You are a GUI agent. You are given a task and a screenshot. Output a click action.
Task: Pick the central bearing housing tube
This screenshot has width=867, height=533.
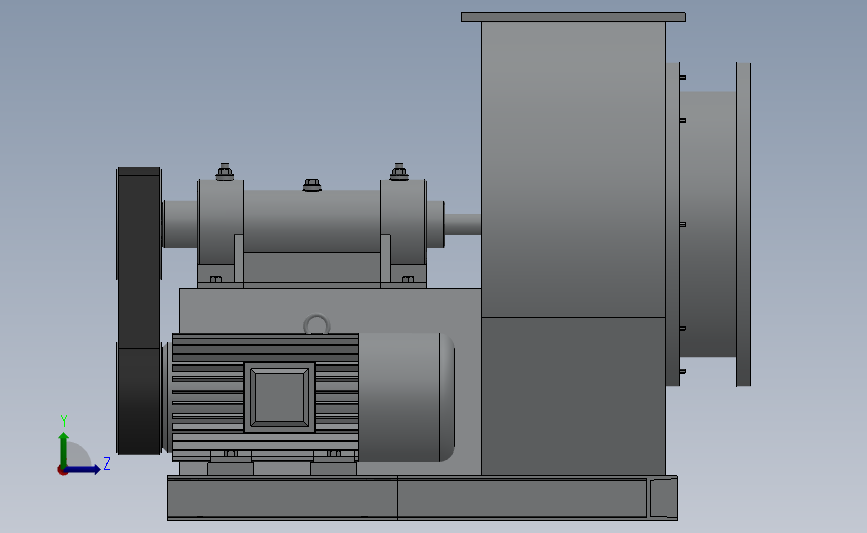point(312,221)
